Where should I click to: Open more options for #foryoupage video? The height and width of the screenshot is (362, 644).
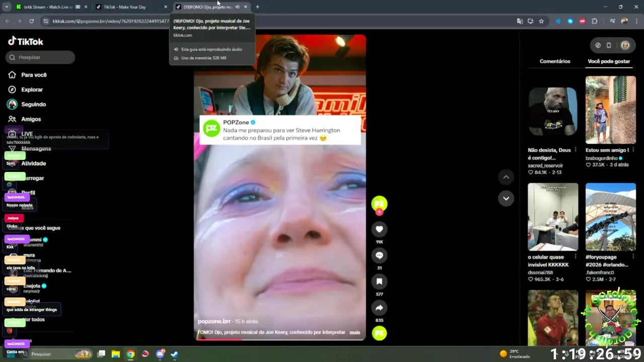point(633,257)
